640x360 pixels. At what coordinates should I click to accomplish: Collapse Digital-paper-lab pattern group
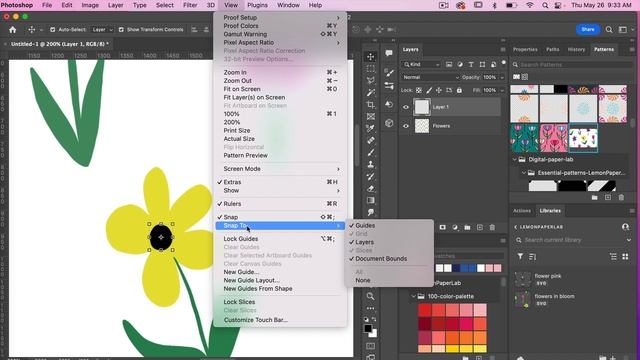(515, 160)
